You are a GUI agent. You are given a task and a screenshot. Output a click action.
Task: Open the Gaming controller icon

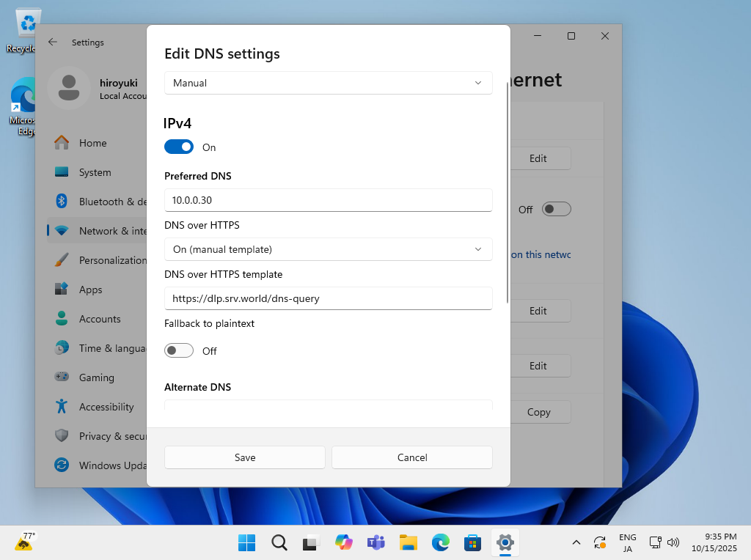click(62, 377)
